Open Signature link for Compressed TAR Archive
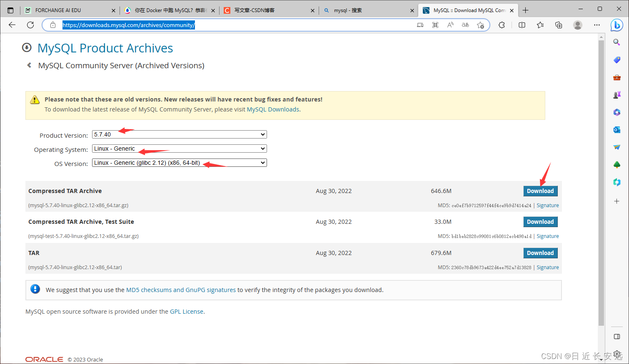Screen dimensions: 629x364 click(x=548, y=206)
